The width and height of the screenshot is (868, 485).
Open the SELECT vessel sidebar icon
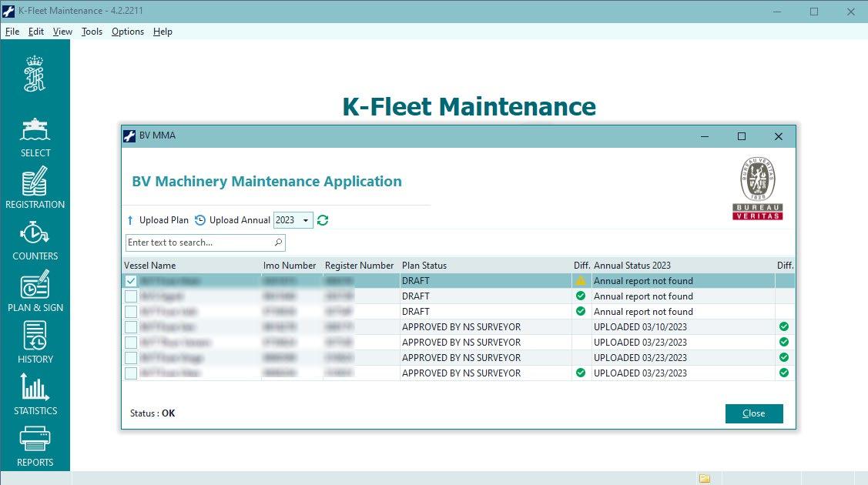[x=35, y=138]
